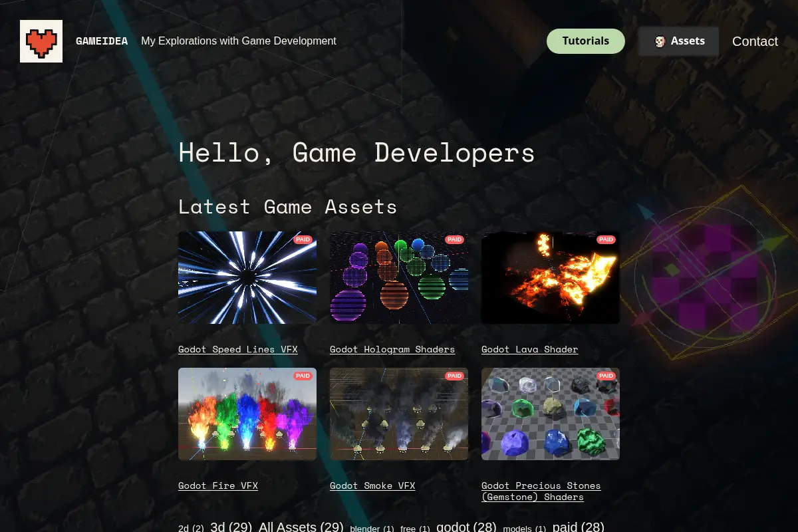The height and width of the screenshot is (532, 798).
Task: Click the PAID badge on Hologram Shaders image
Action: click(x=455, y=239)
